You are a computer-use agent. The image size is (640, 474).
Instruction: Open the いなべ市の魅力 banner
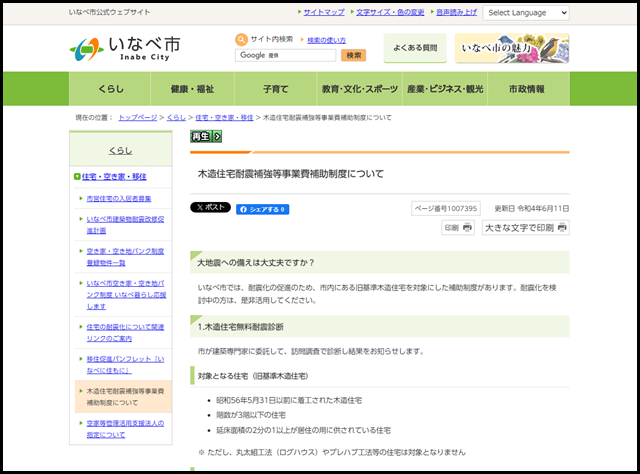coord(511,48)
